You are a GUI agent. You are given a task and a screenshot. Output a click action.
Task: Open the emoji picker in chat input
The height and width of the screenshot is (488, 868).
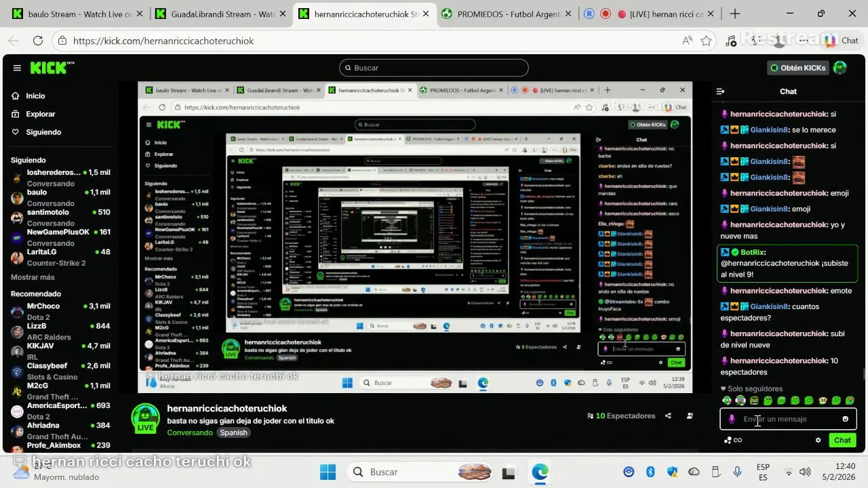pyautogui.click(x=845, y=419)
